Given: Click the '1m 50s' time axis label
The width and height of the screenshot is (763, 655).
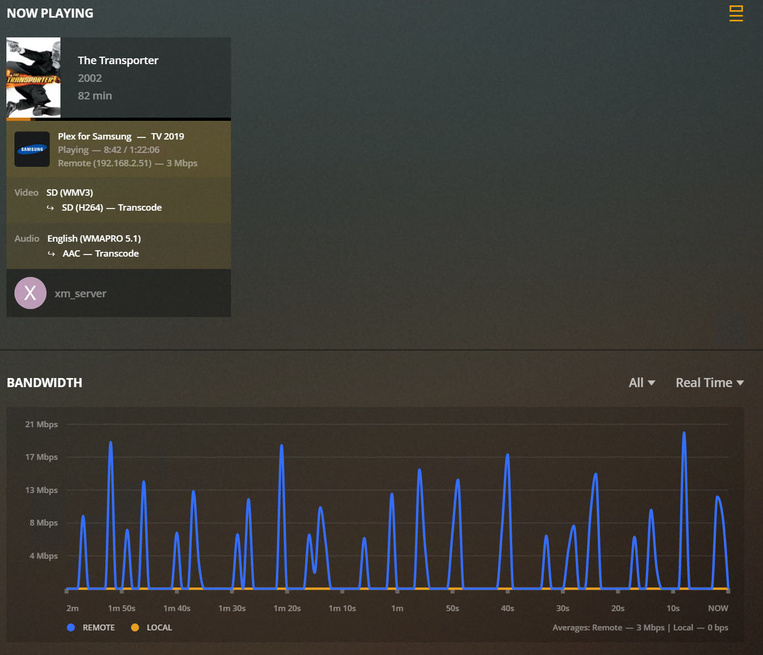Looking at the screenshot, I should 122,608.
